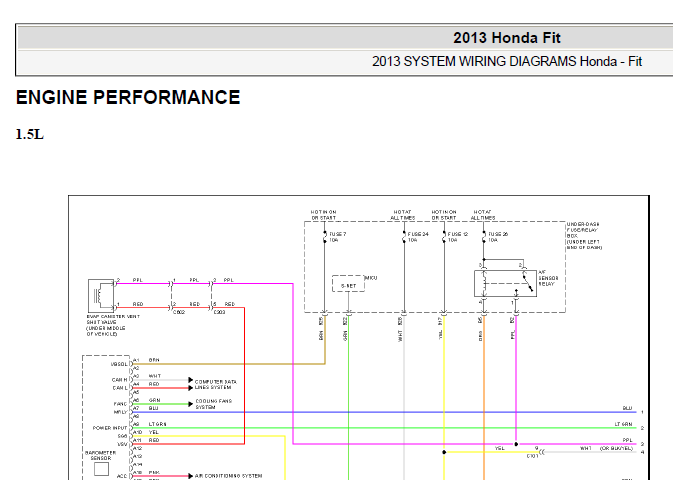Click the "POWER INPUT" pin name
This screenshot has width=673, height=480.
point(110,428)
